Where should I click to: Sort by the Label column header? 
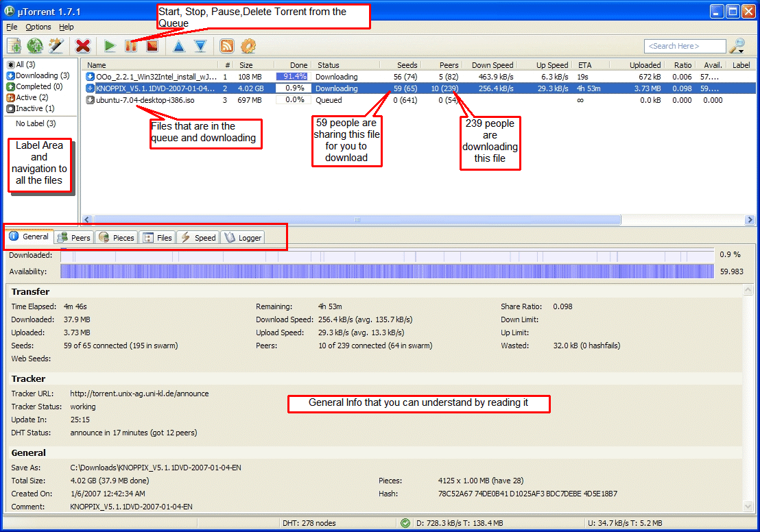[x=741, y=65]
